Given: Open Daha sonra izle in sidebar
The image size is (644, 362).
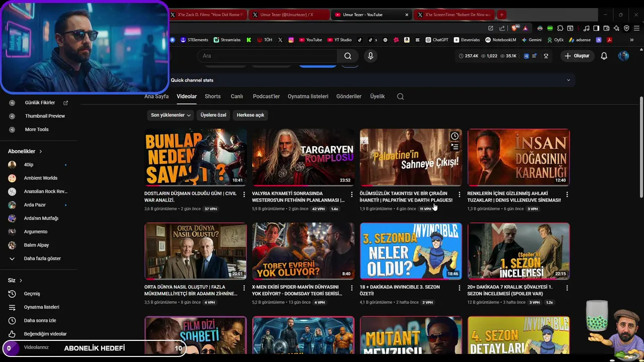Looking at the screenshot, I should [40, 320].
